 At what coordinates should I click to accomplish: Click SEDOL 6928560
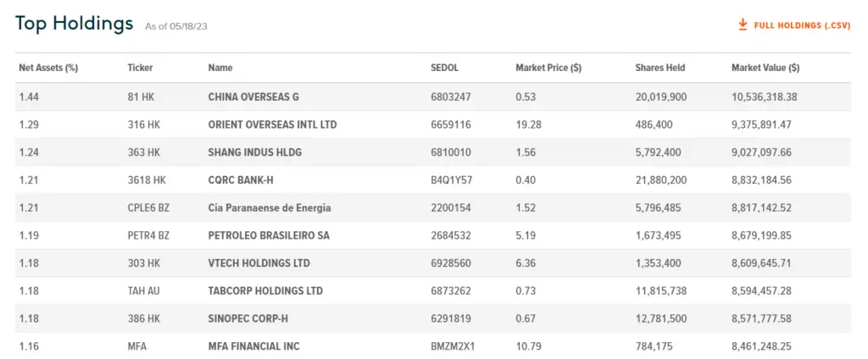tap(451, 263)
